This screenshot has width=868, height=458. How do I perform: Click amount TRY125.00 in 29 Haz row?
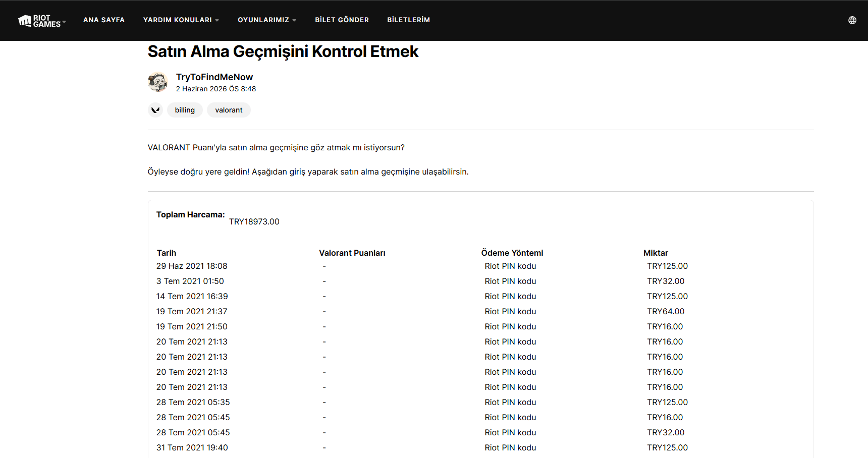(668, 266)
